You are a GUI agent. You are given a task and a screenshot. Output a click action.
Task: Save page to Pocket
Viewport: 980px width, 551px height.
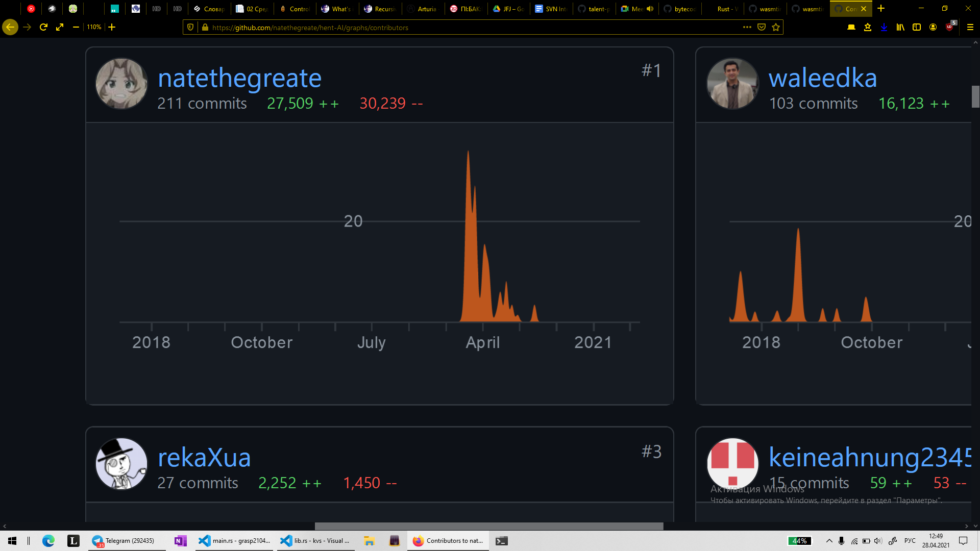point(762,28)
